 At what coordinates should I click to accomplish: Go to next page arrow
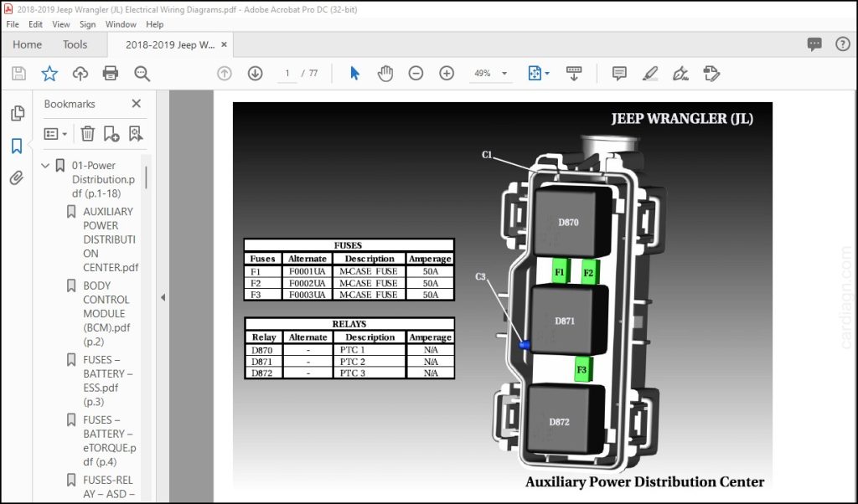pos(255,73)
